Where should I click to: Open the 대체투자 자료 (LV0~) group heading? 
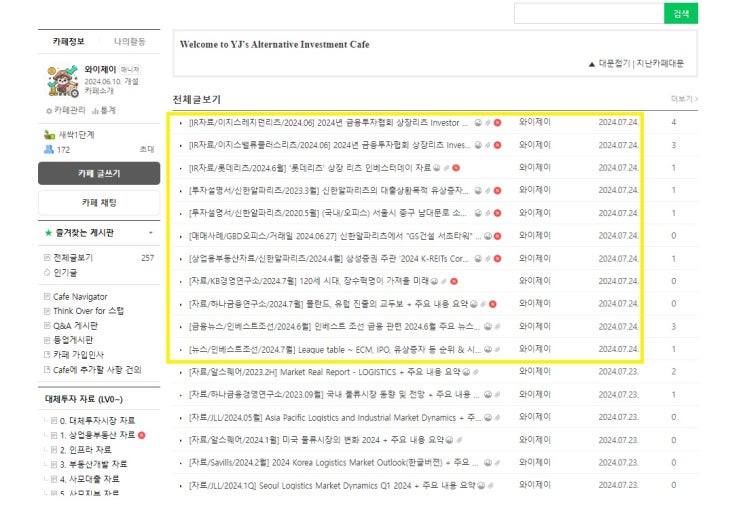click(x=84, y=399)
